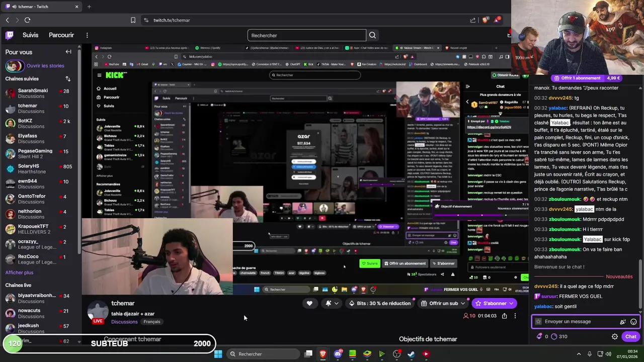Screen dimensions: 644x362
Task: Open Parcourir browse tab
Action: (x=61, y=35)
